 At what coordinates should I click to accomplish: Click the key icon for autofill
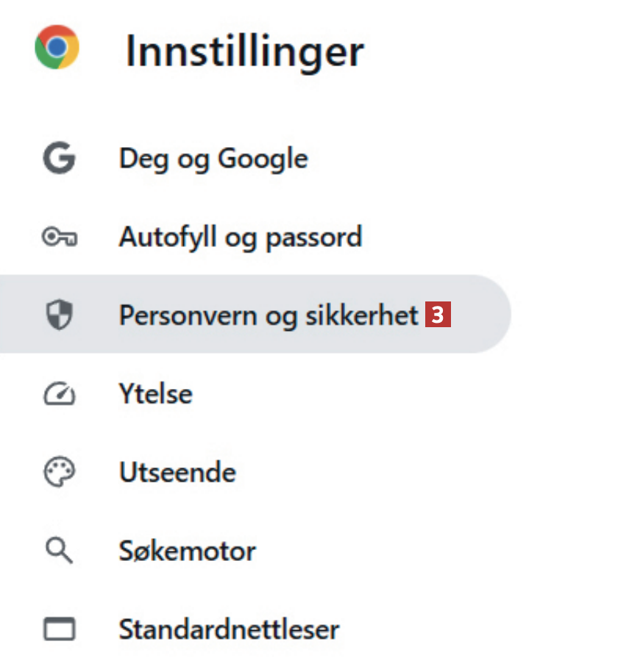(x=59, y=237)
